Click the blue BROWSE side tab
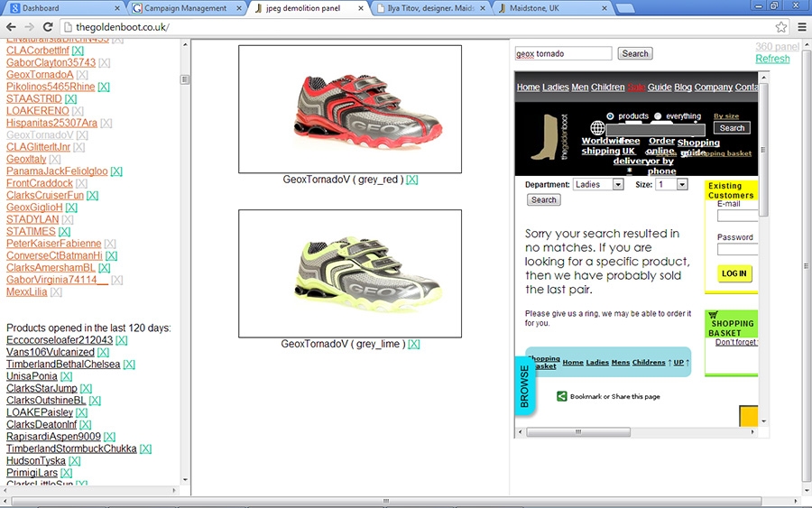Screen dimensions: 812x508 click(524, 386)
